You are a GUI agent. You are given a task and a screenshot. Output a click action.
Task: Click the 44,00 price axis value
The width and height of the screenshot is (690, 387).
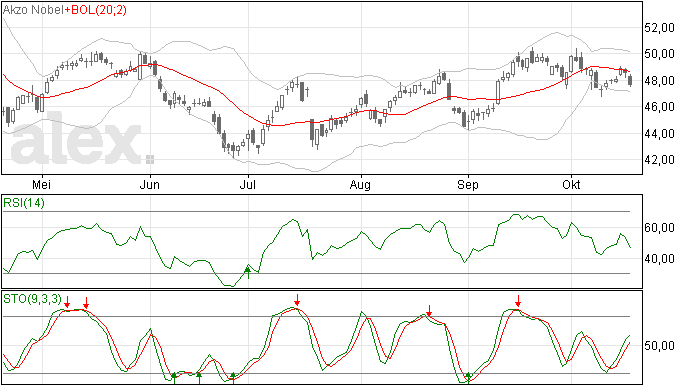659,133
